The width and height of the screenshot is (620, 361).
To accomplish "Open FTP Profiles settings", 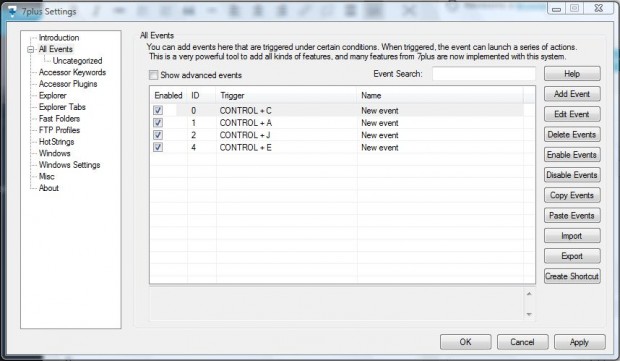I will tap(59, 130).
